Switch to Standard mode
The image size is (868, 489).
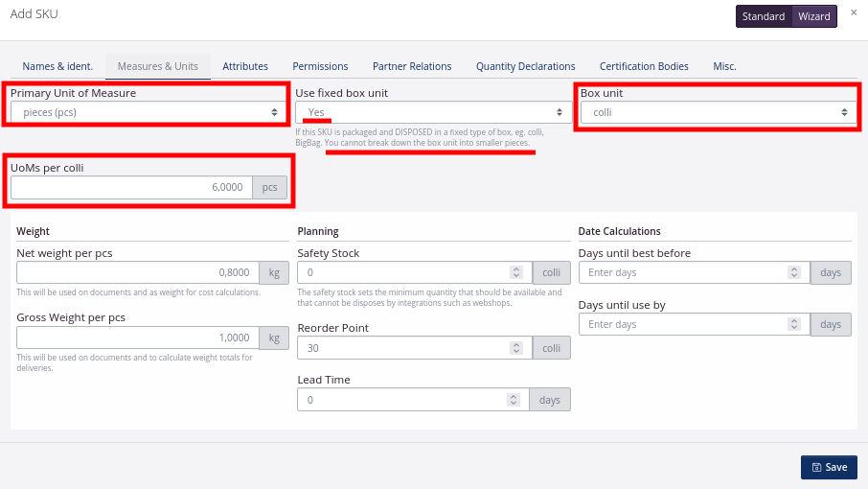[x=764, y=16]
